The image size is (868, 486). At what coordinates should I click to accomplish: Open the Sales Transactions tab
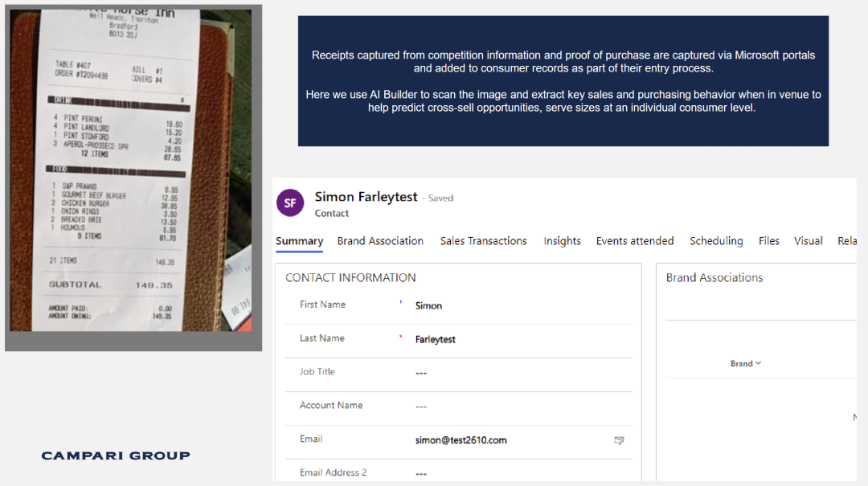click(x=483, y=241)
